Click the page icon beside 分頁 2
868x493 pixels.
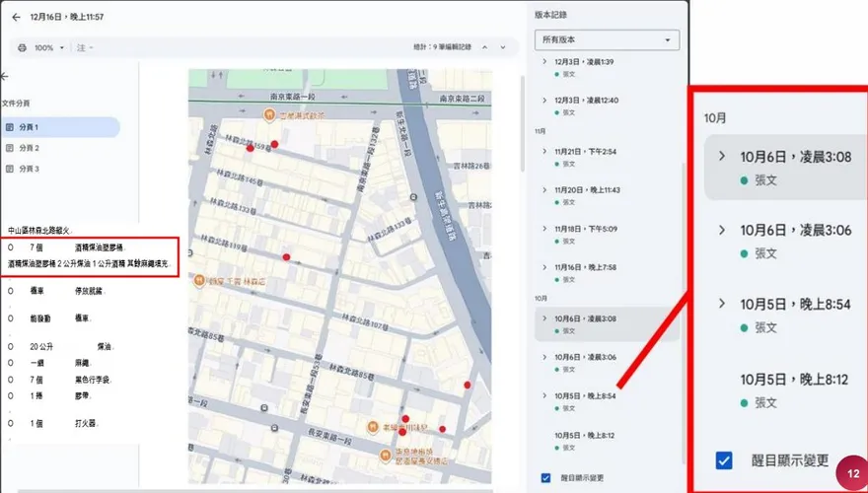9,148
